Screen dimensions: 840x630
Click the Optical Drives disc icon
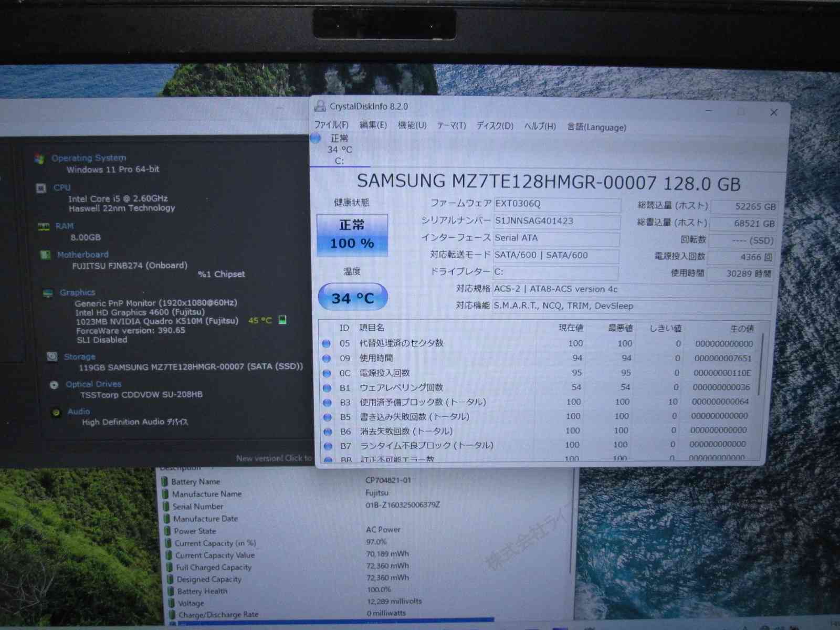click(x=54, y=385)
